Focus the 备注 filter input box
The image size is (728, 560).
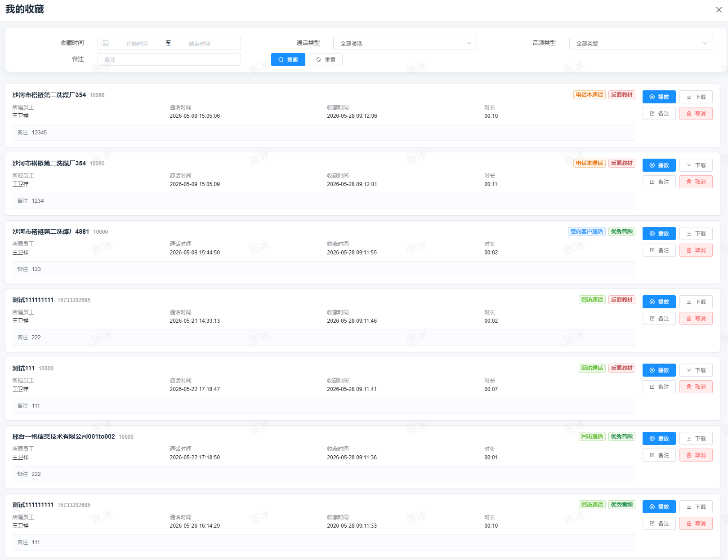(169, 59)
